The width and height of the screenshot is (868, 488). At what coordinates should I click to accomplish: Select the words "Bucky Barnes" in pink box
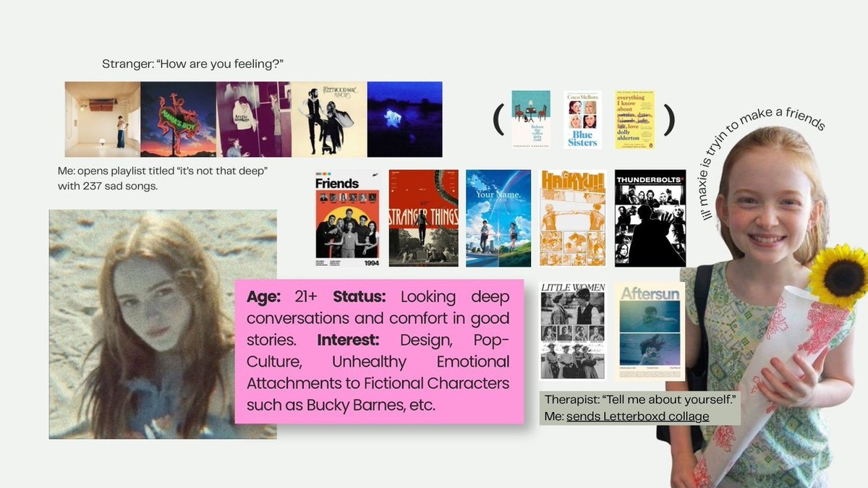352,404
